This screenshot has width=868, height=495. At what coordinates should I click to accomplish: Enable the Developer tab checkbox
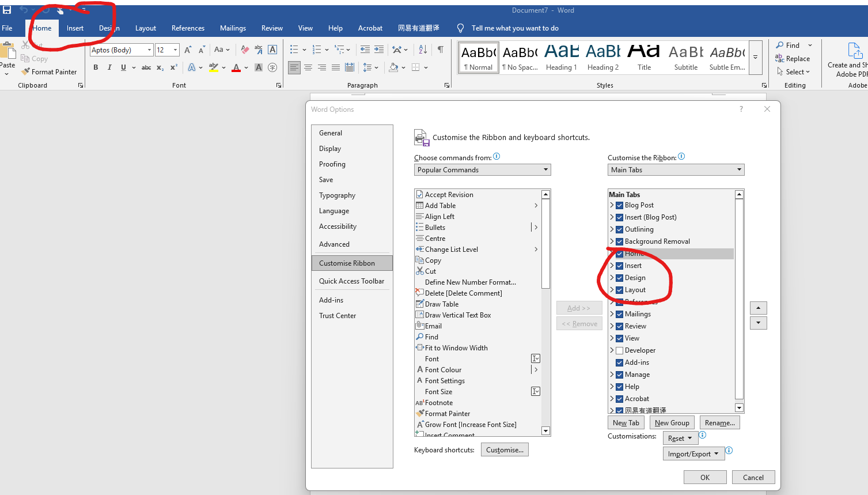tap(619, 350)
